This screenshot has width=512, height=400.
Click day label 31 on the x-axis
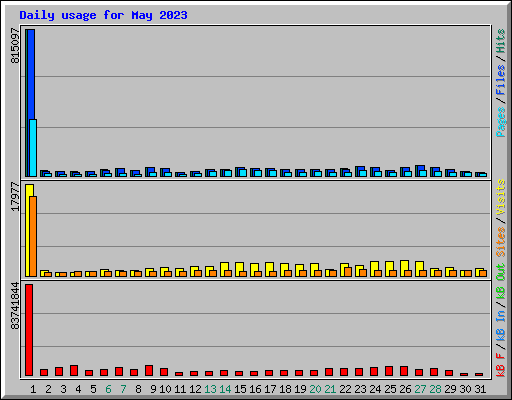[x=480, y=389]
